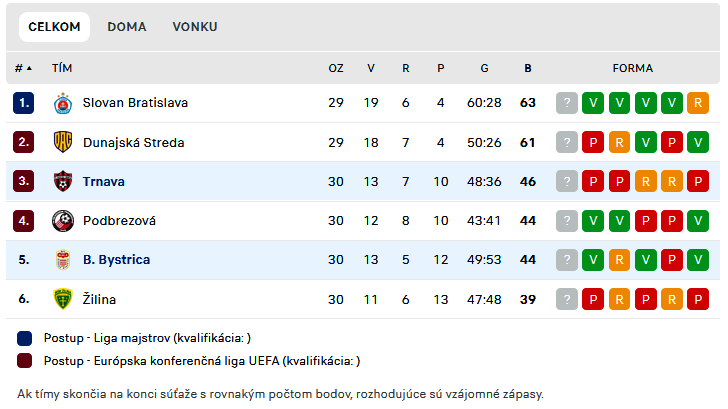Open the Trnava team link
728x409 pixels.
pos(104,182)
